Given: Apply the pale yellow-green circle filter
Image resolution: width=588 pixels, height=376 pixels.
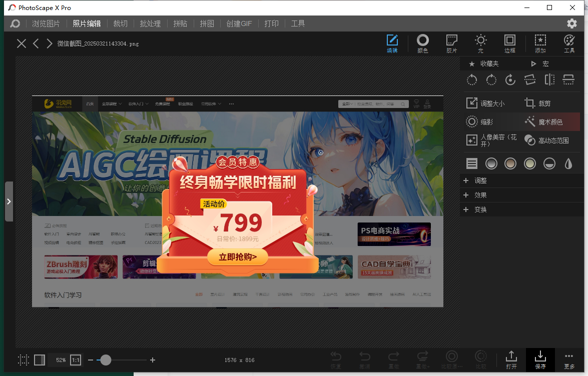Looking at the screenshot, I should click(x=530, y=163).
